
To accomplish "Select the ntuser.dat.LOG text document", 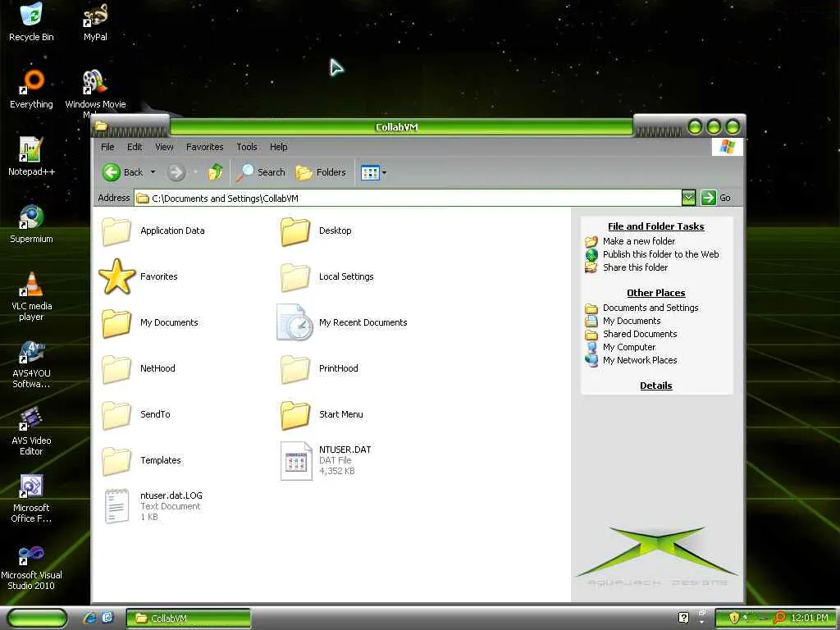I will tap(117, 506).
